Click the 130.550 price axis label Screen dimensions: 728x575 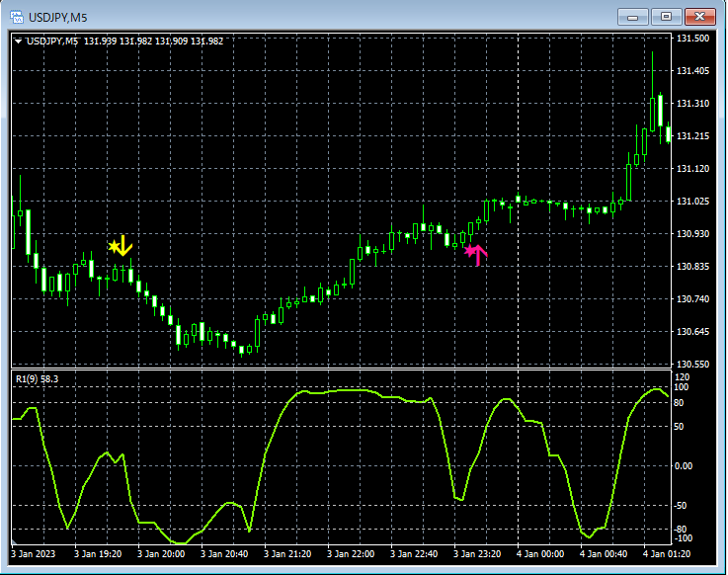click(692, 365)
